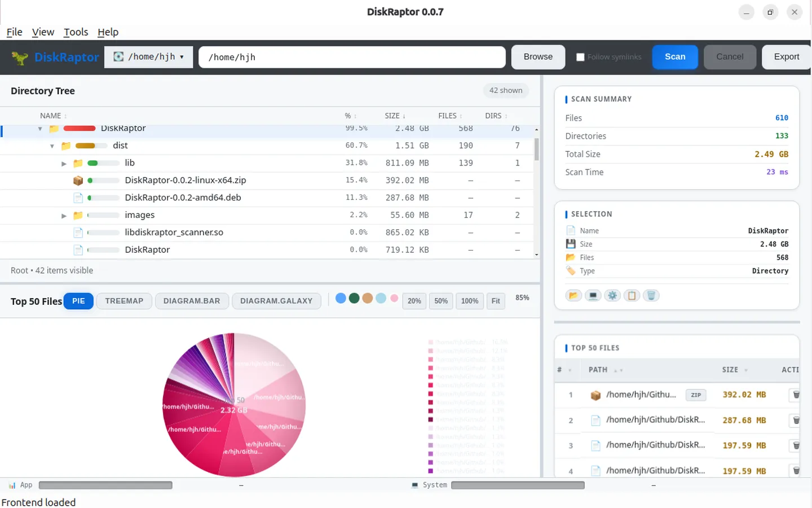
Task: Choose the dark green color theme swatch
Action: click(x=354, y=299)
